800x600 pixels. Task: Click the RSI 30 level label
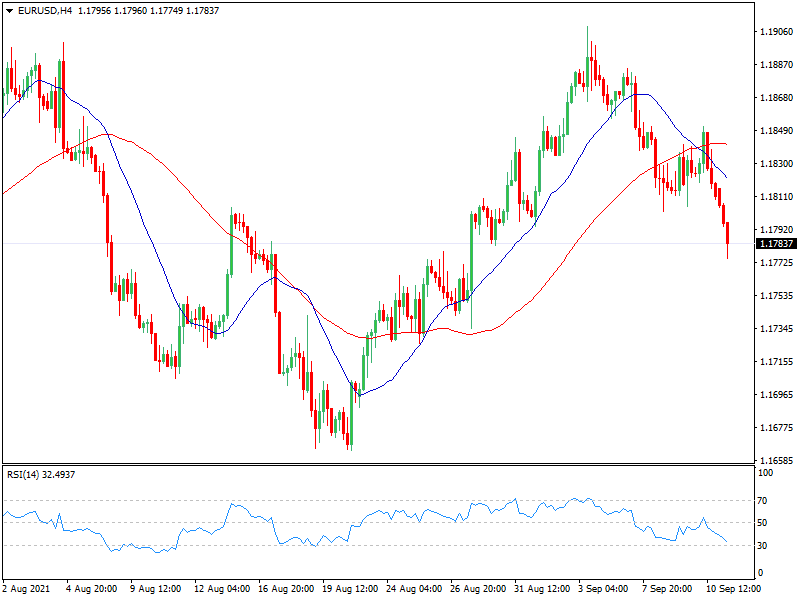(x=762, y=545)
